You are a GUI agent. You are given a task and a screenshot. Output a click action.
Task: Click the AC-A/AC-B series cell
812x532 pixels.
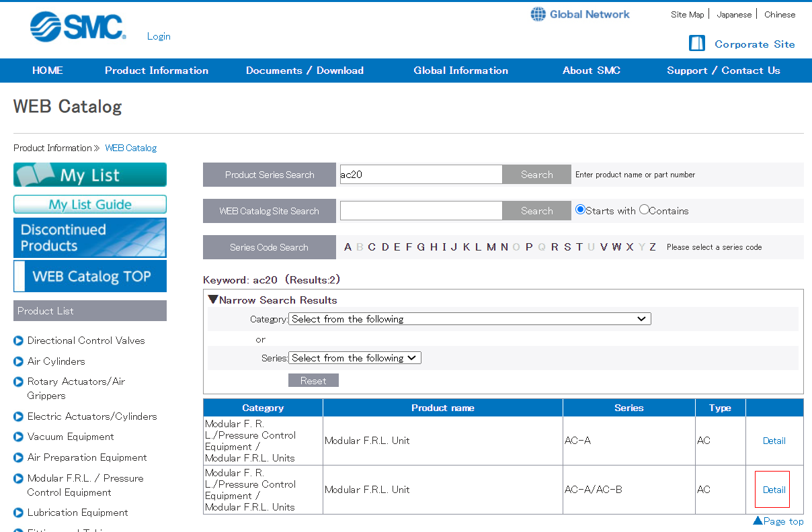tap(629, 490)
